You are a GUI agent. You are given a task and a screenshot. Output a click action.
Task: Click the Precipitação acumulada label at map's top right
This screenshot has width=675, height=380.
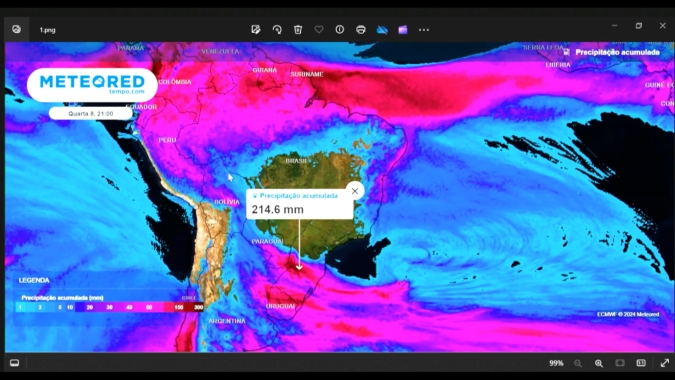(617, 52)
